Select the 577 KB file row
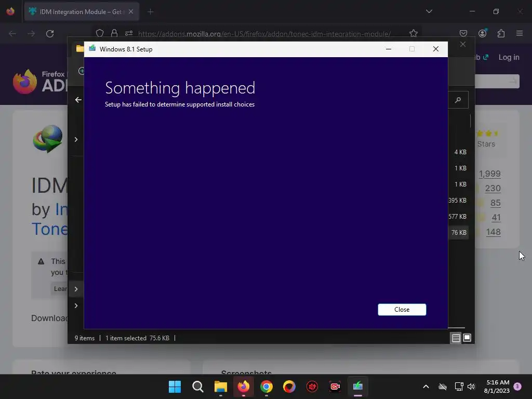532x399 pixels. (x=458, y=217)
